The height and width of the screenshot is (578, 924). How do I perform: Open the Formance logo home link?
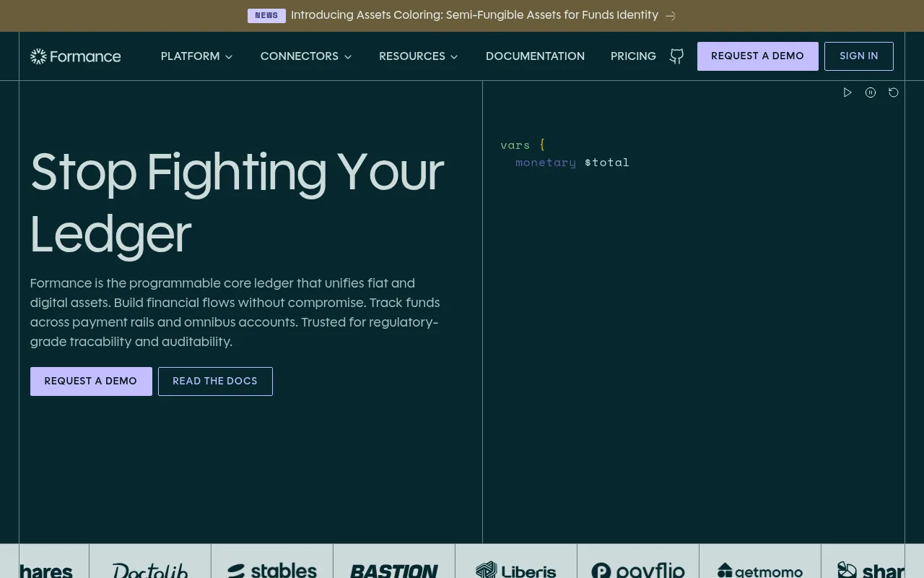point(76,56)
